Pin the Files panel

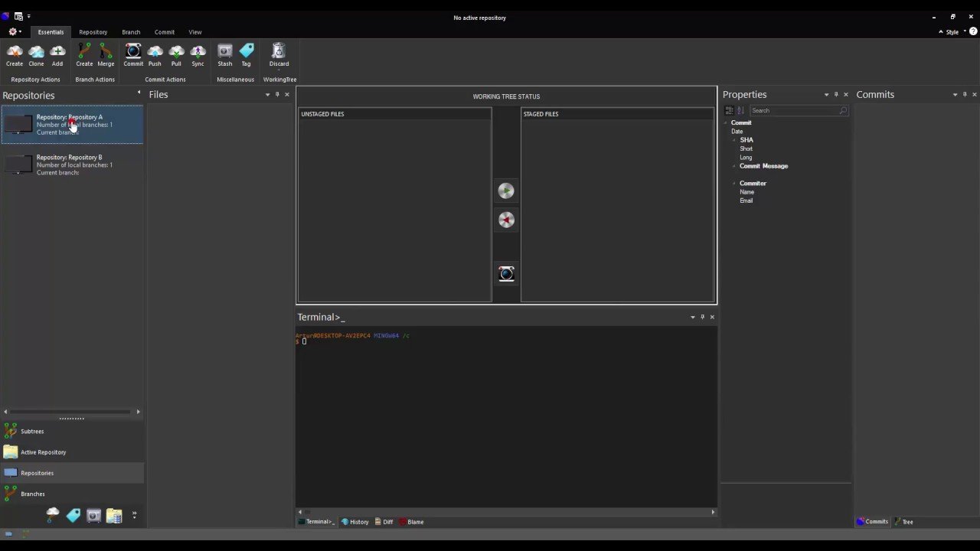tap(277, 95)
